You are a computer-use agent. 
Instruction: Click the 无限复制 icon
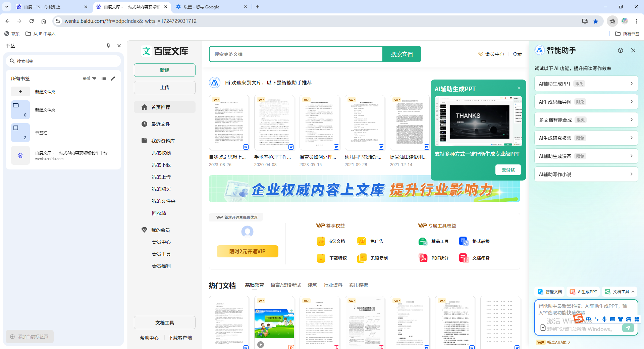[x=362, y=258]
